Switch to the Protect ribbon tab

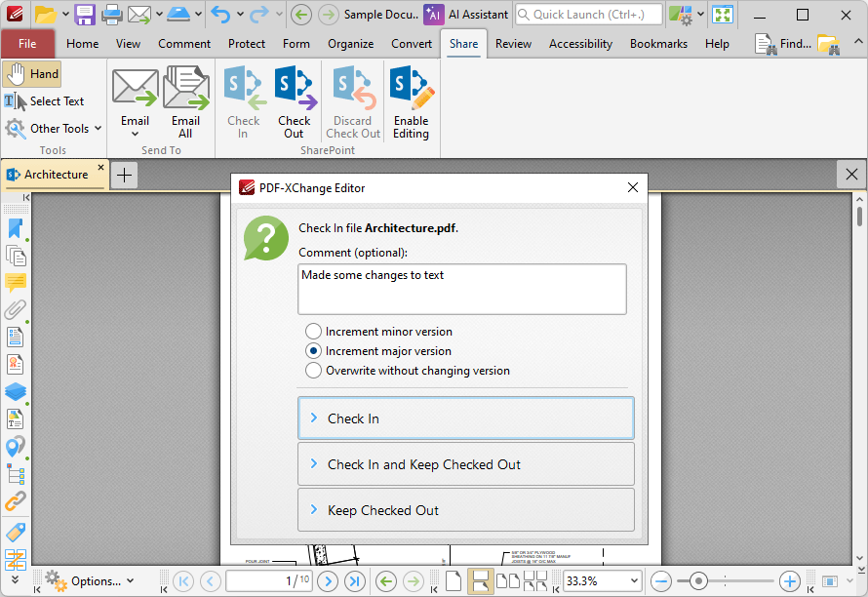tap(247, 44)
